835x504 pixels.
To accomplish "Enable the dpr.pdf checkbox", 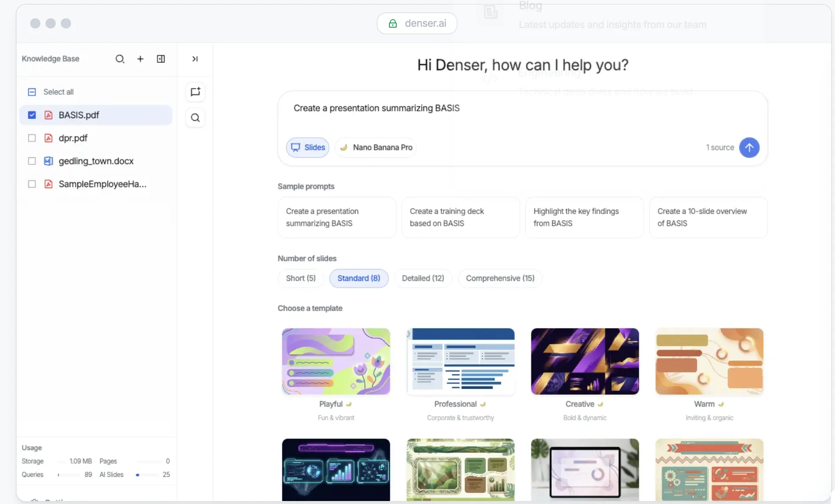I will [x=32, y=138].
